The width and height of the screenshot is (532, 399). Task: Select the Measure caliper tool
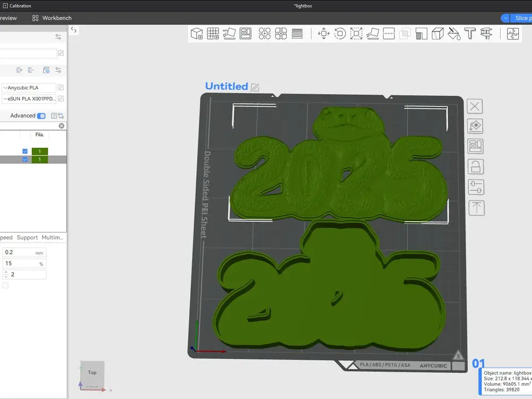[487, 34]
